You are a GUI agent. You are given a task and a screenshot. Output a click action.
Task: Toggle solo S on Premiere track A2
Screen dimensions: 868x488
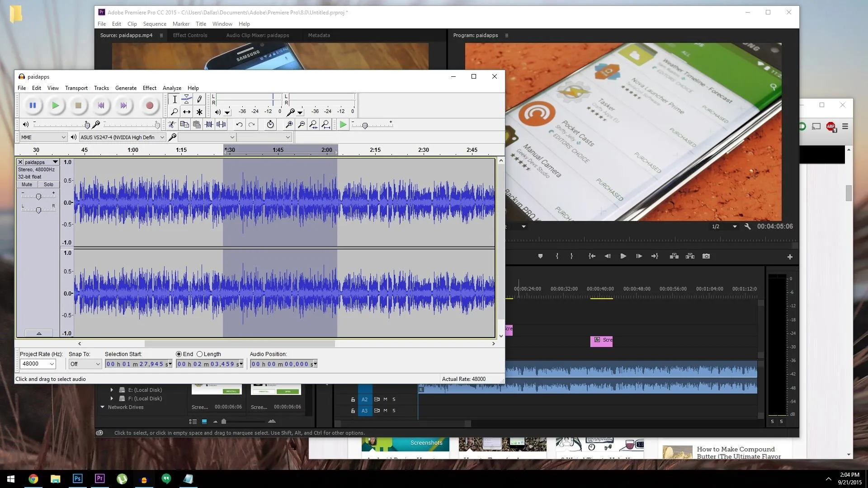coord(394,399)
